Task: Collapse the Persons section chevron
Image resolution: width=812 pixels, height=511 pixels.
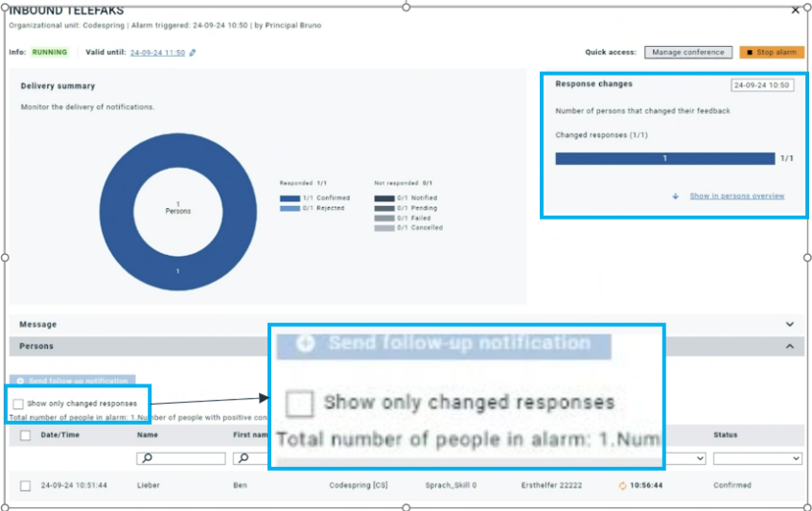Action: [x=790, y=346]
